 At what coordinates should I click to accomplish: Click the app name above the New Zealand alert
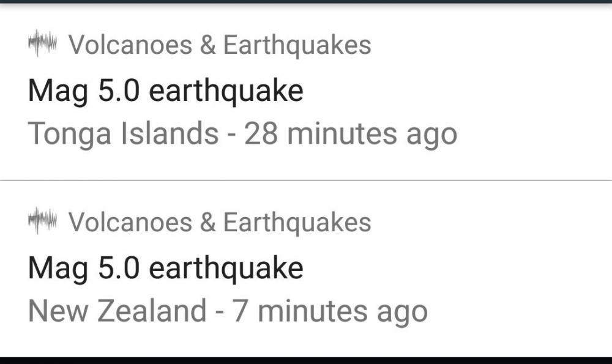219,222
